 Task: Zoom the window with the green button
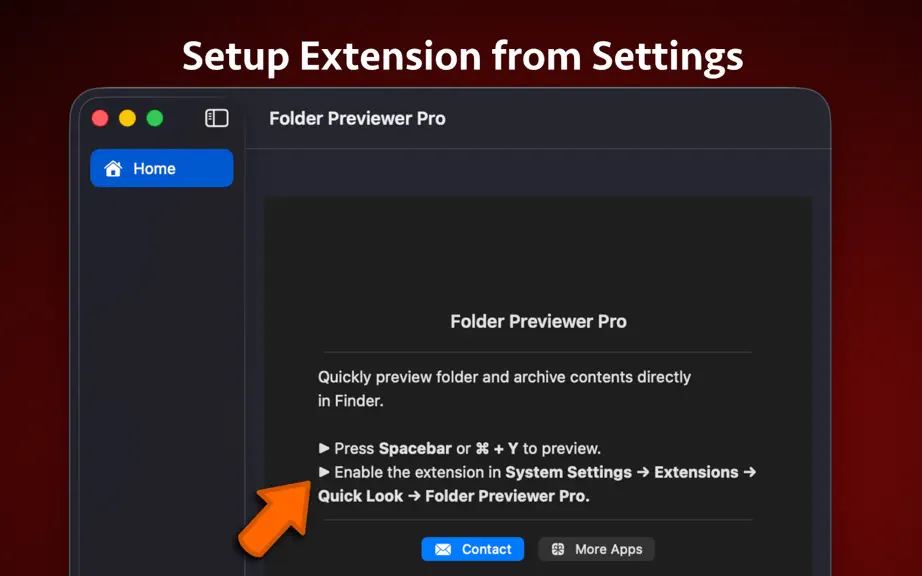pyautogui.click(x=155, y=118)
